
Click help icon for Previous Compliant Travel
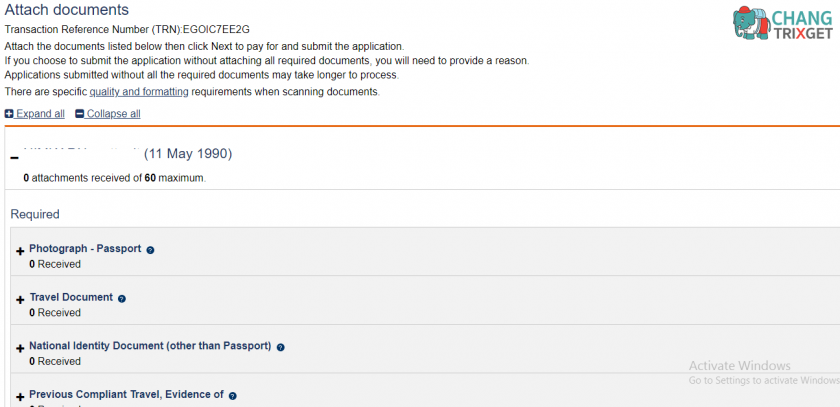[x=232, y=396]
